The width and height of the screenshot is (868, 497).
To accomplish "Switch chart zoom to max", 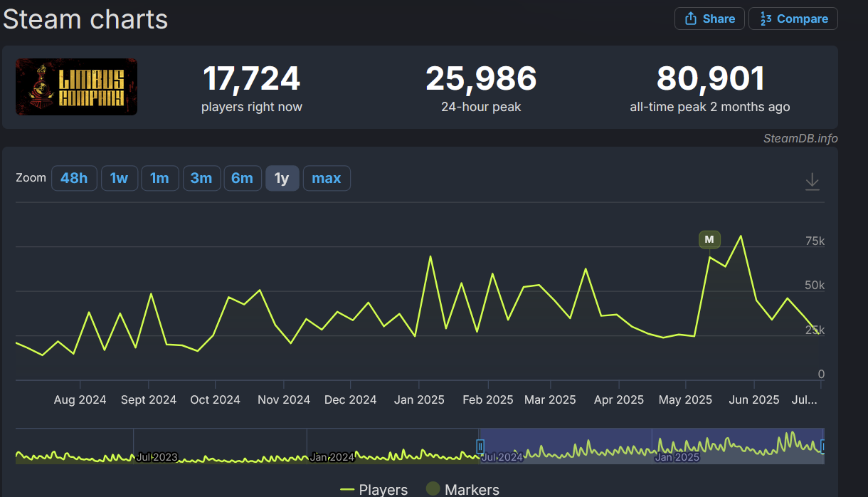I will [327, 178].
